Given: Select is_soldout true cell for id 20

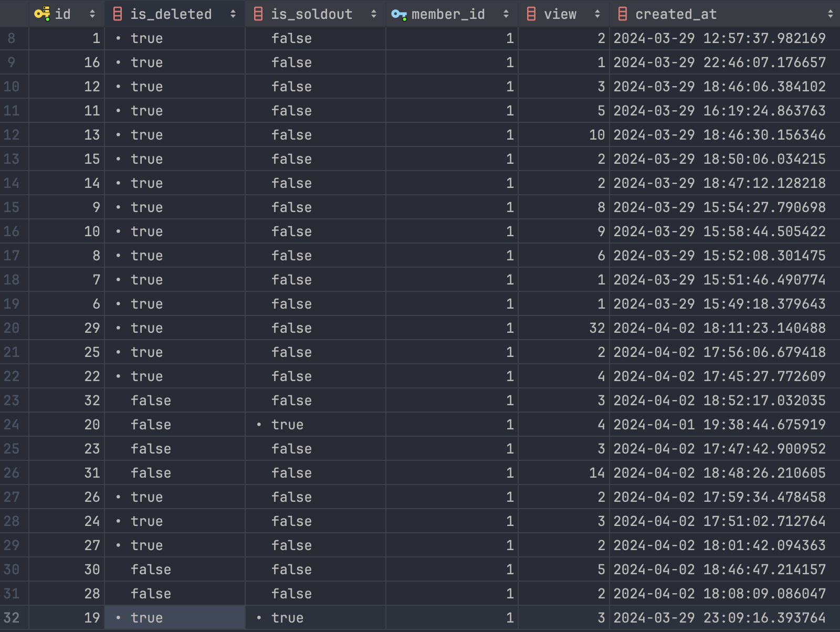Looking at the screenshot, I should [x=316, y=425].
